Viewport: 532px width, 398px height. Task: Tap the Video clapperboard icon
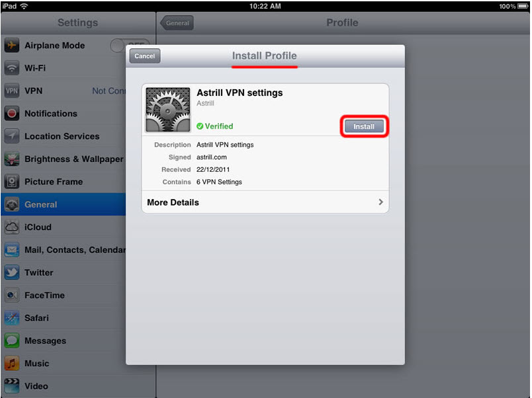point(12,386)
